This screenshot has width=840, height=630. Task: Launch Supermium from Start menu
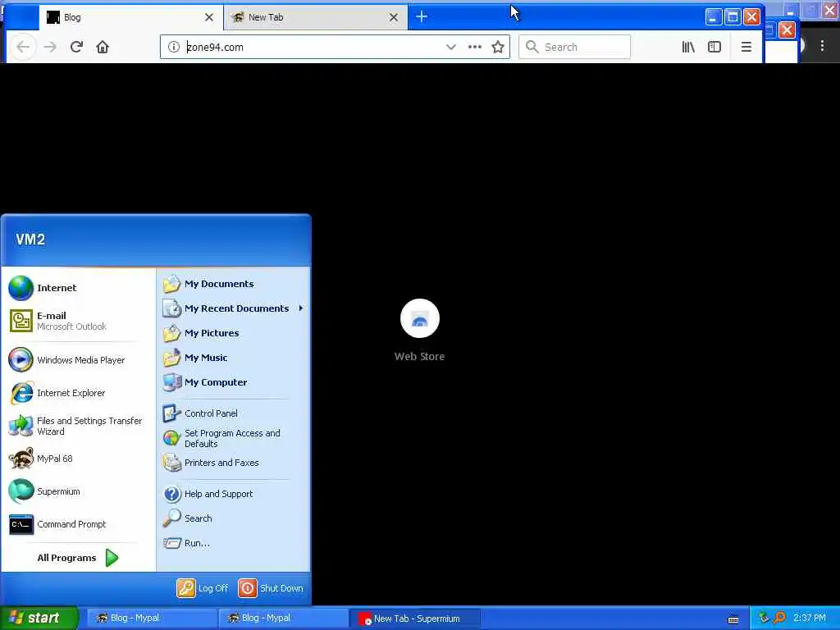pos(78,491)
